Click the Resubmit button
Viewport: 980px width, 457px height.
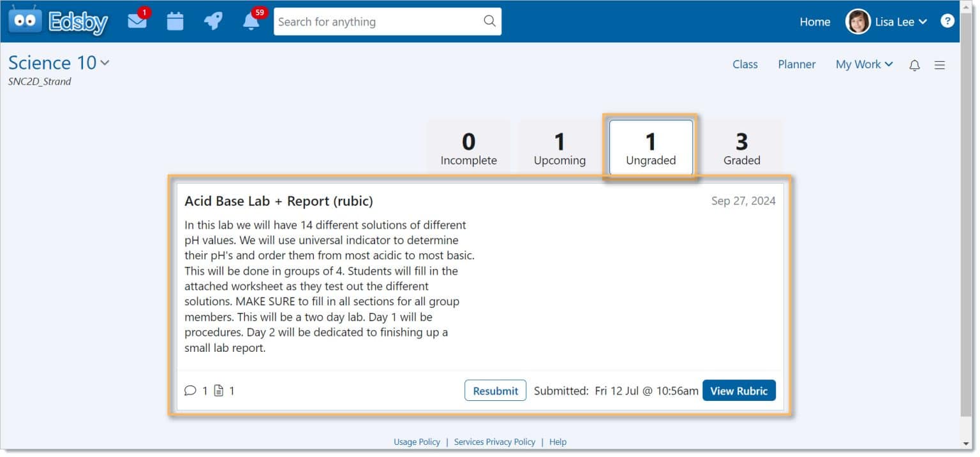pos(495,390)
